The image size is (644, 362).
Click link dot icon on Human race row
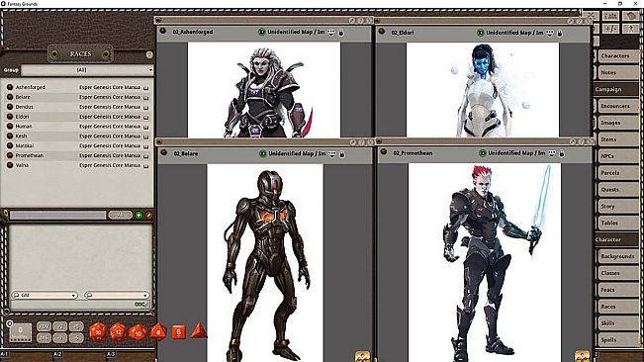[10, 126]
